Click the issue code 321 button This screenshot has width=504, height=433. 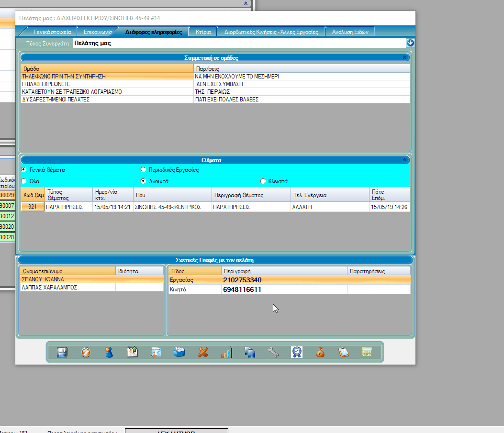click(x=33, y=207)
